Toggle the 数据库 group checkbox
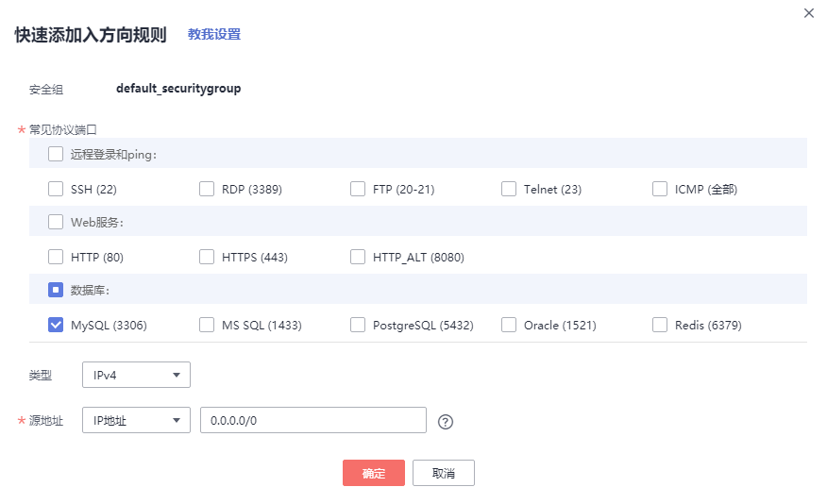The width and height of the screenshot is (827, 504). (x=56, y=290)
